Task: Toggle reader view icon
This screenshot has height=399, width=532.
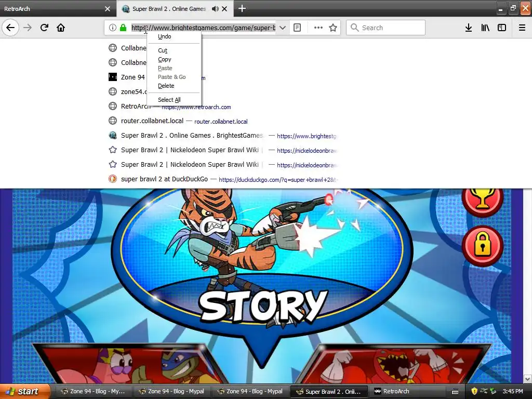Action: point(297,28)
